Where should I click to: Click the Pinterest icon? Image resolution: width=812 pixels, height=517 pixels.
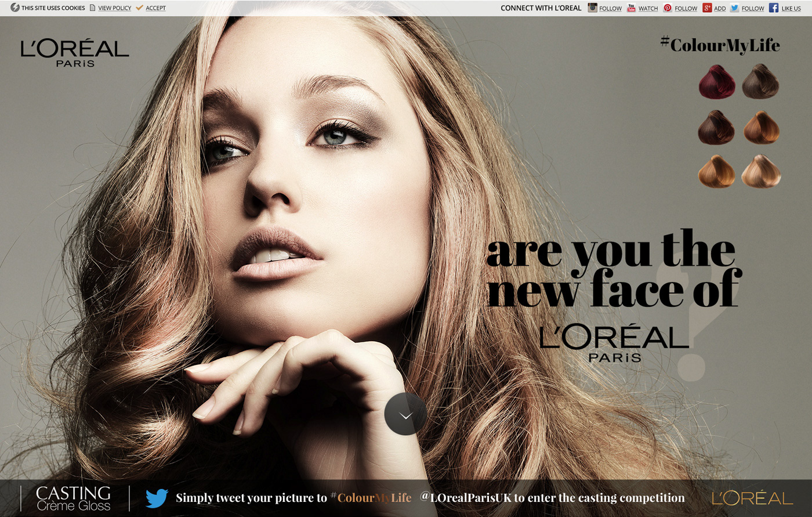click(x=668, y=8)
